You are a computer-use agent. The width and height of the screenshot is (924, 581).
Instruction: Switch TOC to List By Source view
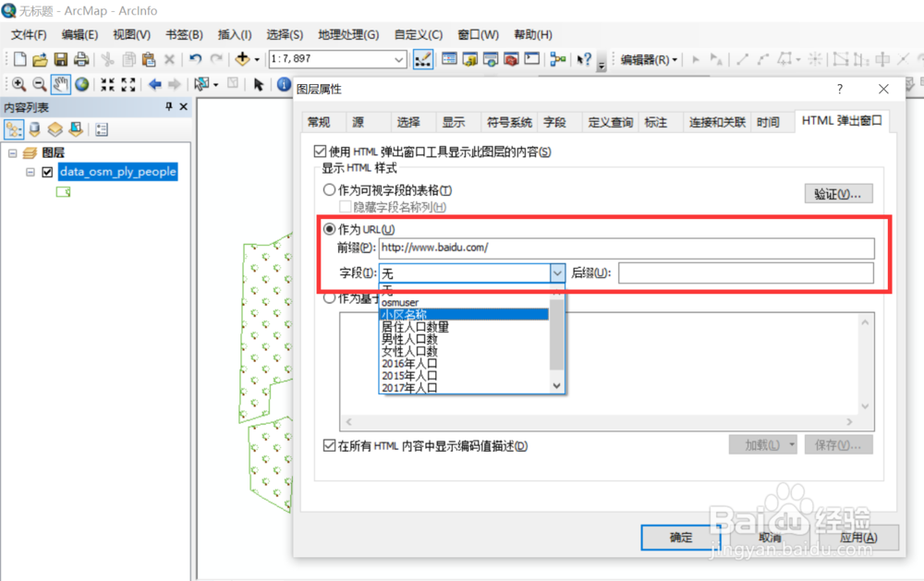[x=33, y=127]
